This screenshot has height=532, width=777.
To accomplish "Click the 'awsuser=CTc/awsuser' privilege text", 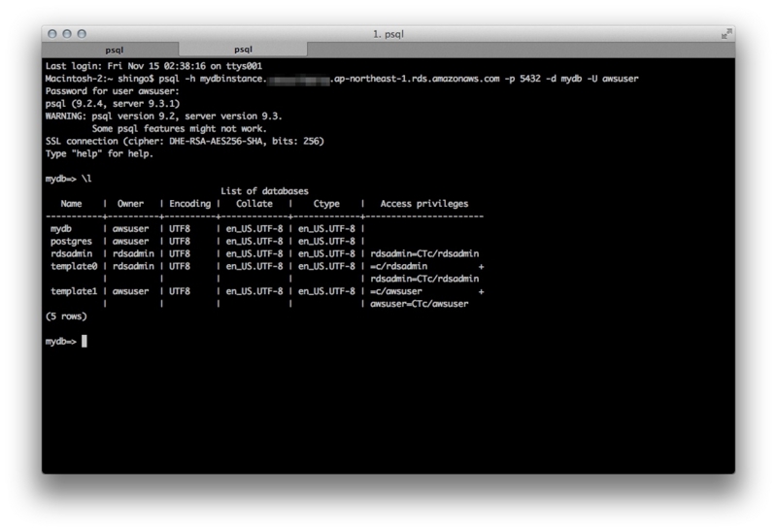I will [x=420, y=304].
